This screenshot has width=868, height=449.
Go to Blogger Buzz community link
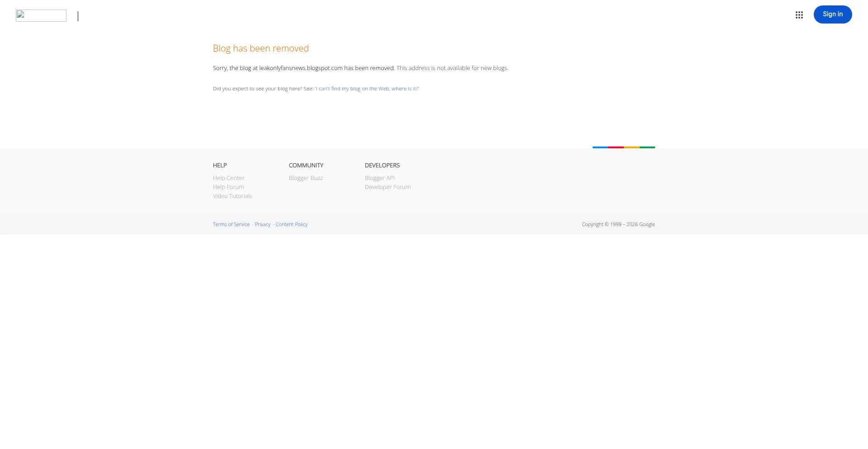[x=306, y=178]
